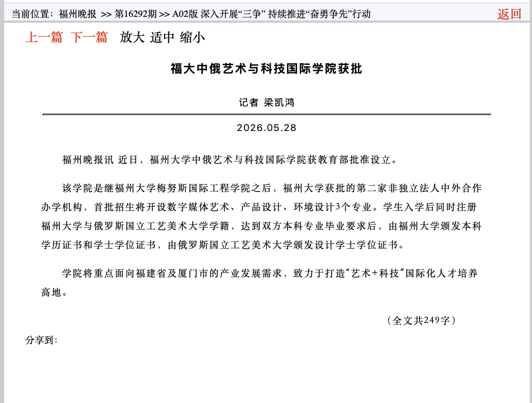Click the line starting 学院将重点面向福建省
The image size is (532, 403).
(x=270, y=273)
